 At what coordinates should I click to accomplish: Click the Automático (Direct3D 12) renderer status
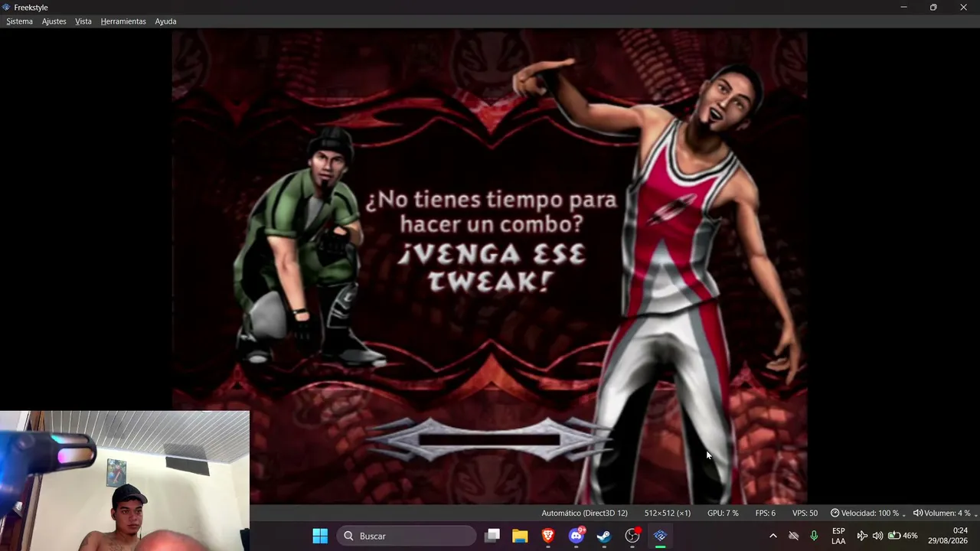[x=584, y=513]
